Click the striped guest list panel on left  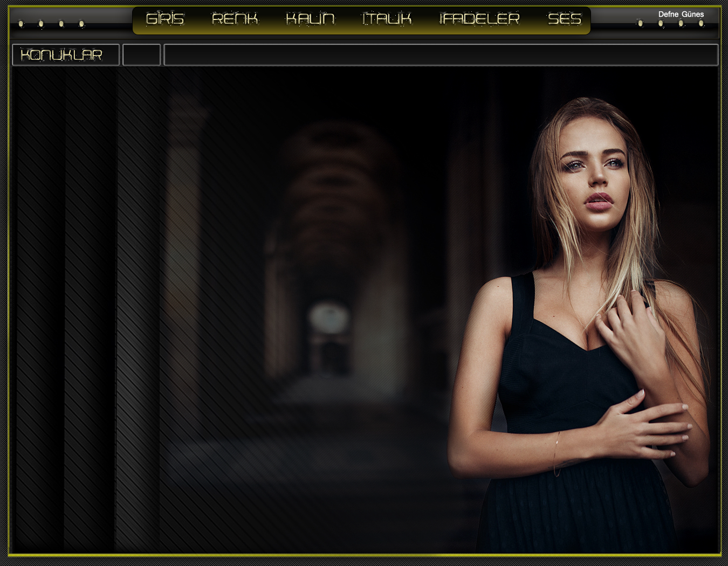pyautogui.click(x=65, y=307)
